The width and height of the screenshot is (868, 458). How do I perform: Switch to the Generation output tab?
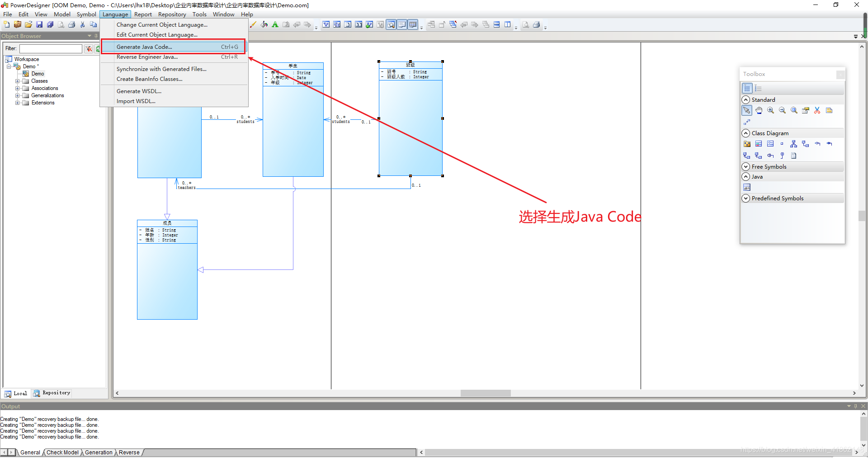99,452
